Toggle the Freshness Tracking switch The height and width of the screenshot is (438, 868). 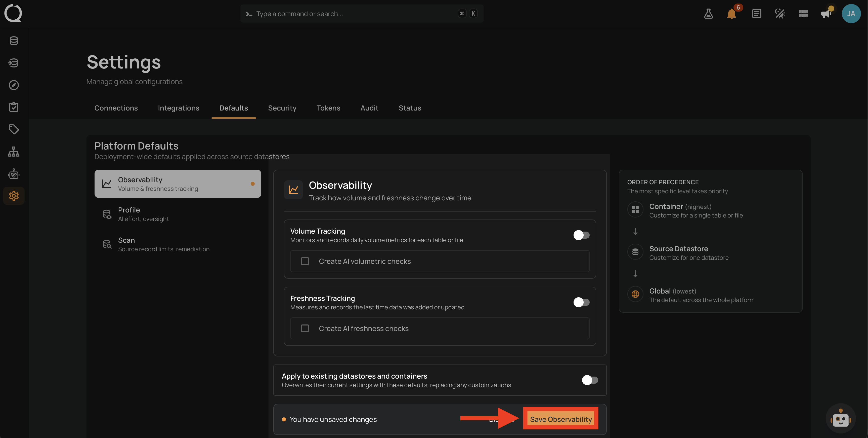(581, 302)
